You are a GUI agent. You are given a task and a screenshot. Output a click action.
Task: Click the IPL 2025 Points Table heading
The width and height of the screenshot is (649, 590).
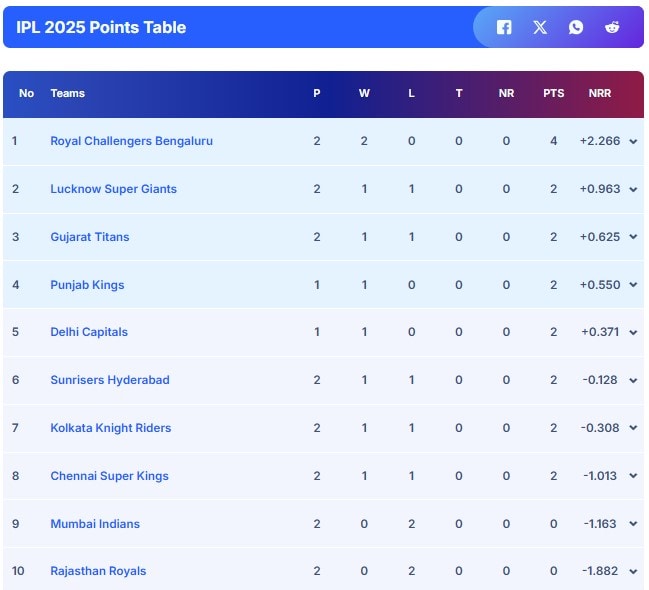coord(101,27)
